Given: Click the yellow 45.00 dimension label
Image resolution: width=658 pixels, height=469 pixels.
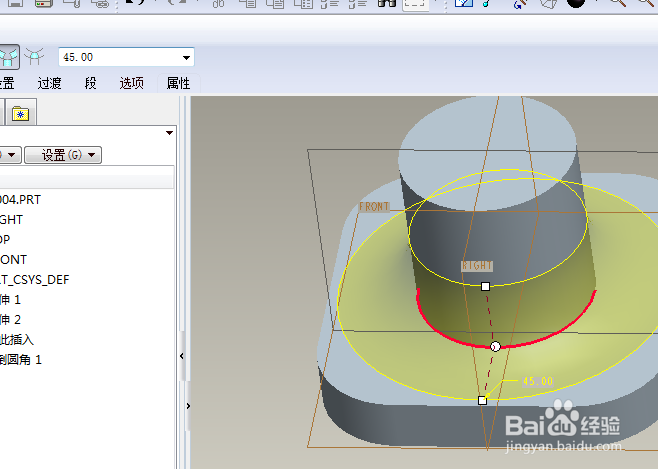Looking at the screenshot, I should (x=538, y=381).
